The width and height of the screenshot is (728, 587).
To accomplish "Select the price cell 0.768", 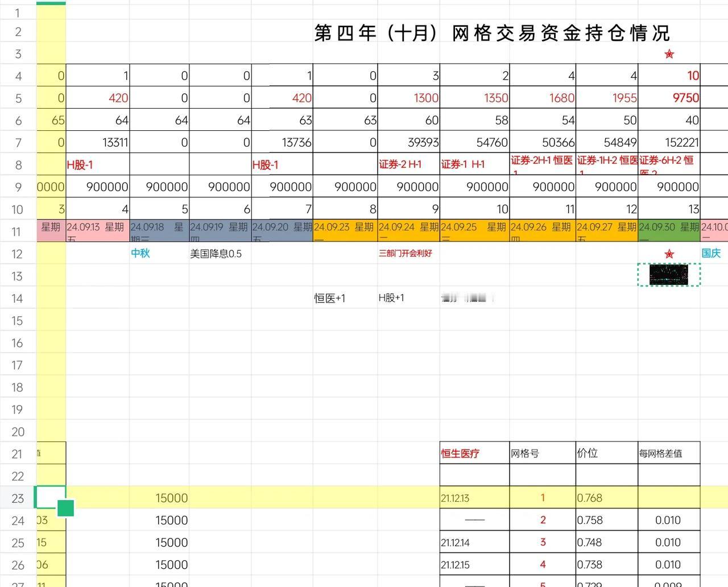I will click(x=607, y=498).
